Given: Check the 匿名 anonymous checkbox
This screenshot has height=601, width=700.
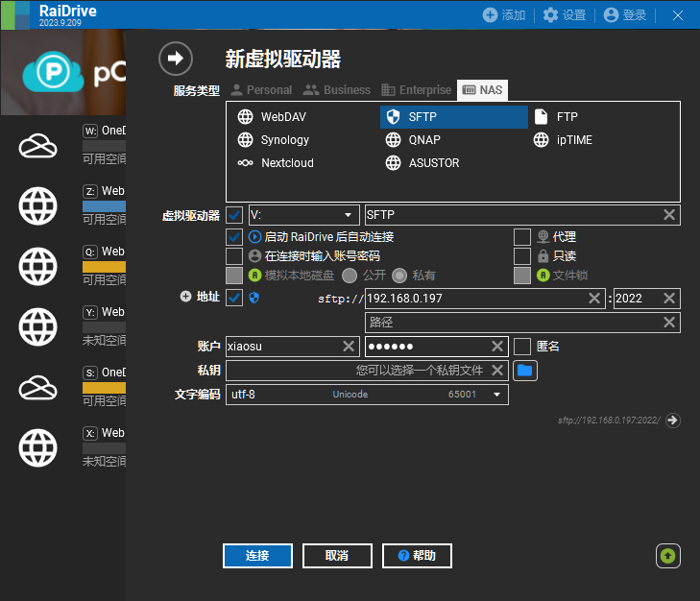Looking at the screenshot, I should [x=521, y=347].
